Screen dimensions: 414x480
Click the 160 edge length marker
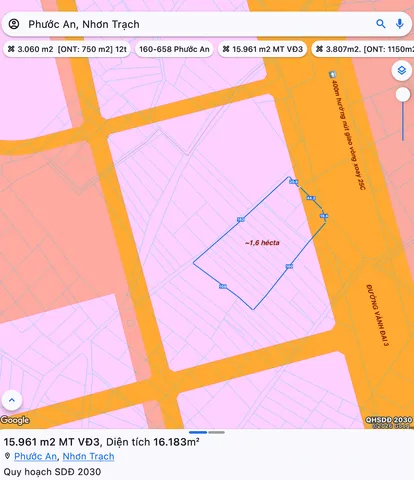click(289, 266)
